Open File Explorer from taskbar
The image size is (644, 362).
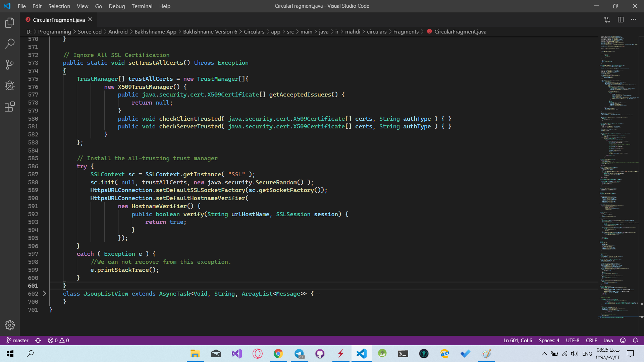195,354
